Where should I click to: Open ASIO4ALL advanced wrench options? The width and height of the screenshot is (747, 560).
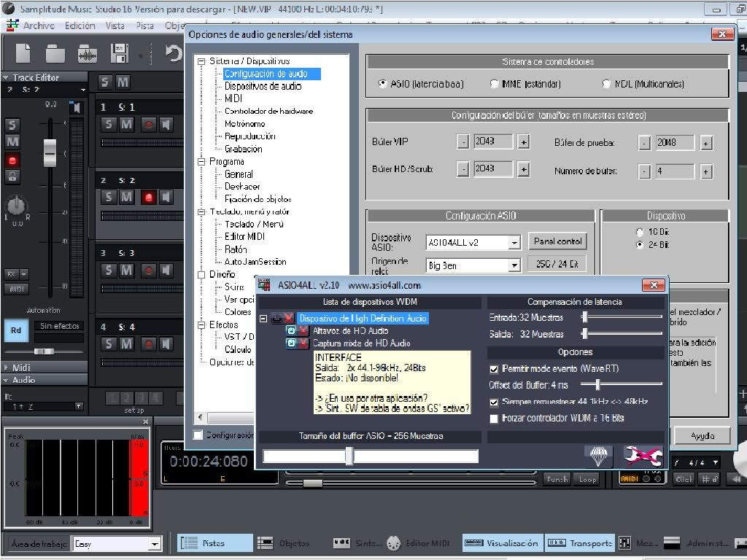click(643, 456)
